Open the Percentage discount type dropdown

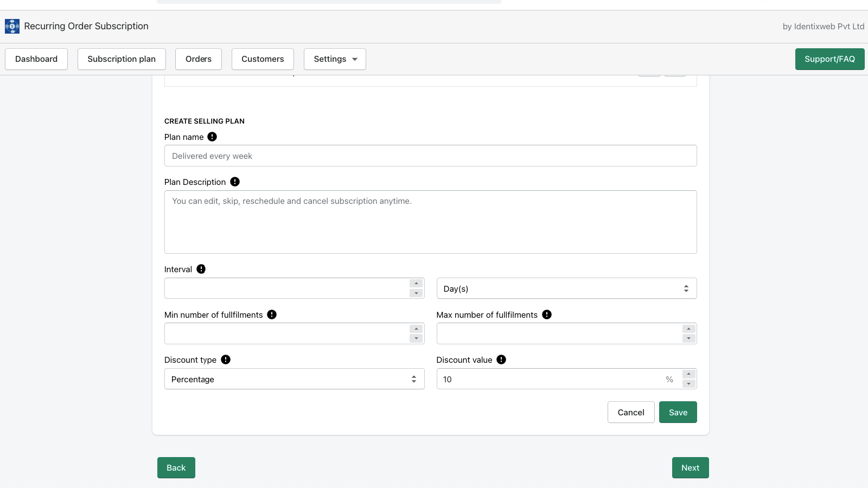coord(294,379)
